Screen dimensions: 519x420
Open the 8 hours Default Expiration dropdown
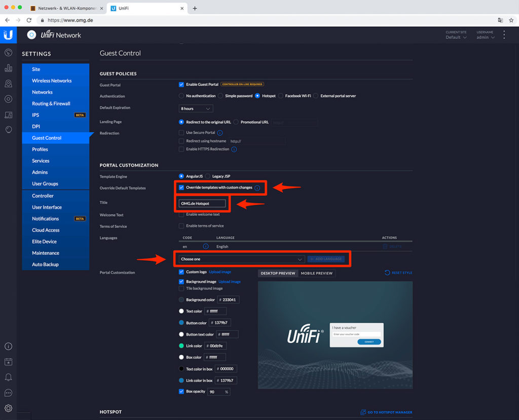(196, 108)
